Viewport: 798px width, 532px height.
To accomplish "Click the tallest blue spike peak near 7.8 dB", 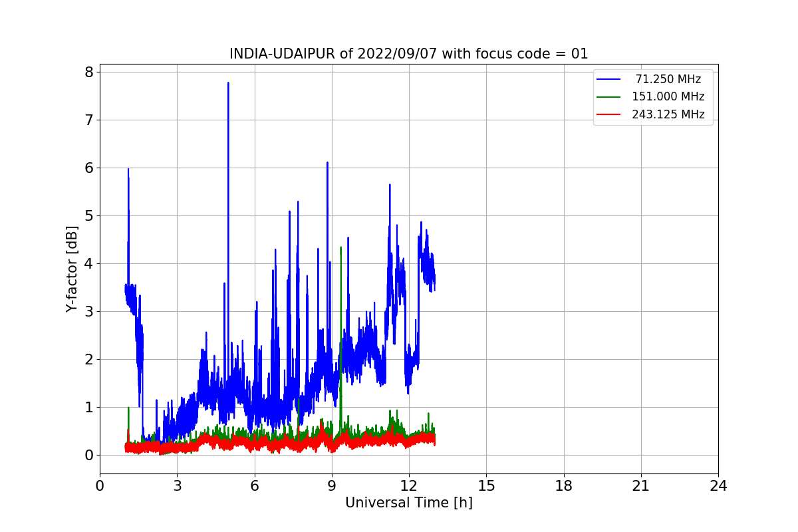I will pyautogui.click(x=228, y=83).
